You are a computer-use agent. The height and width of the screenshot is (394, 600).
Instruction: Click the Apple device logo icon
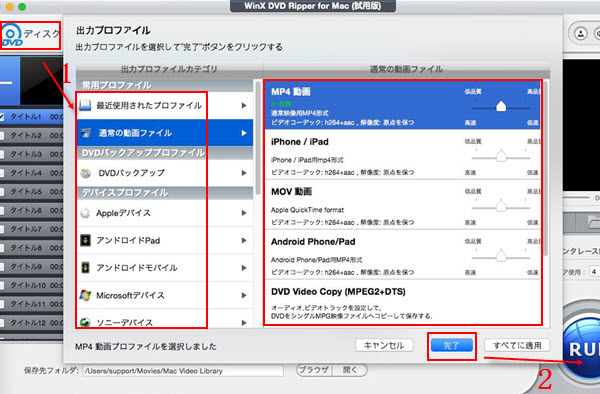coord(85,213)
